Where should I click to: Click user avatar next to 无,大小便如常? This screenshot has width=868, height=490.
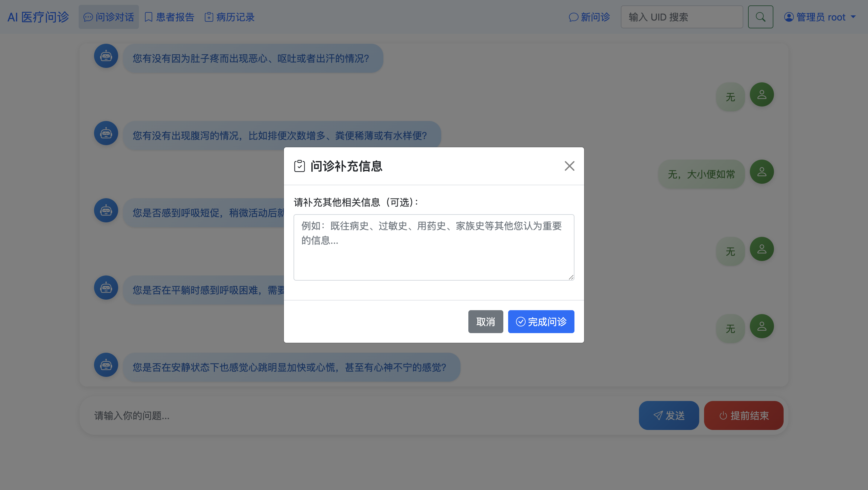click(x=762, y=172)
